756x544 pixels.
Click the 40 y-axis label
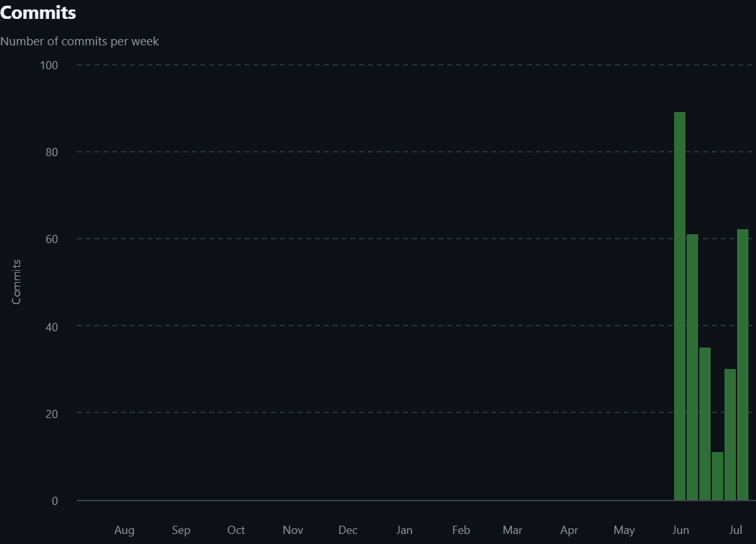pos(51,326)
